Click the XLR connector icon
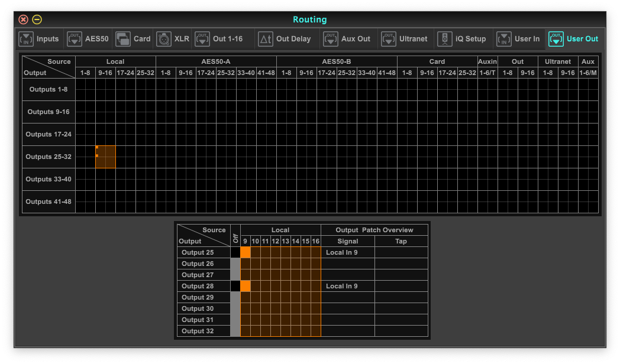This screenshot has width=620, height=364. [x=164, y=39]
